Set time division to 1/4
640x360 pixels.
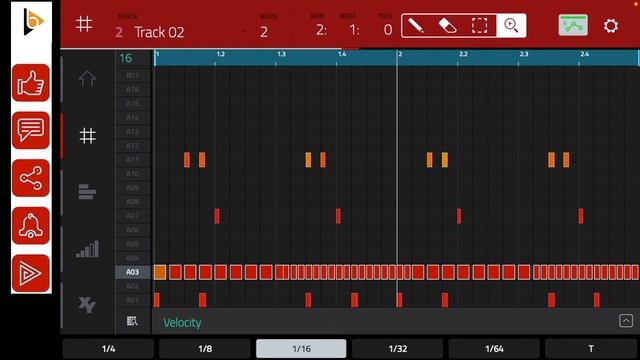(x=108, y=349)
